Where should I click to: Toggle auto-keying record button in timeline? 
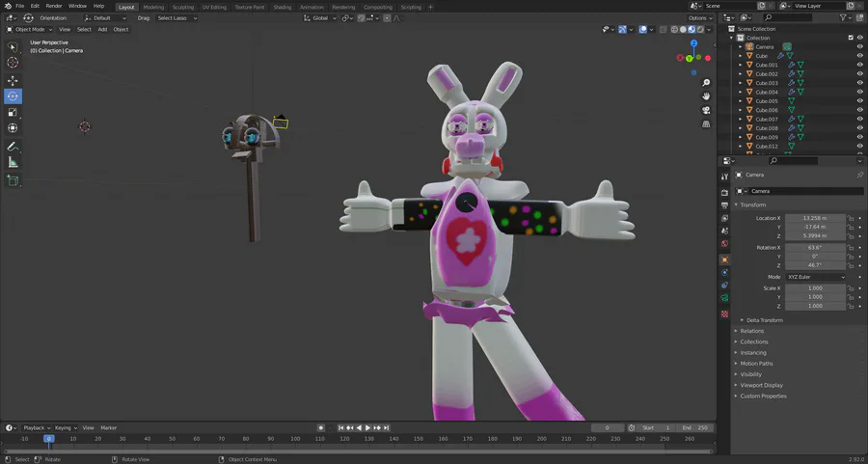[320, 428]
